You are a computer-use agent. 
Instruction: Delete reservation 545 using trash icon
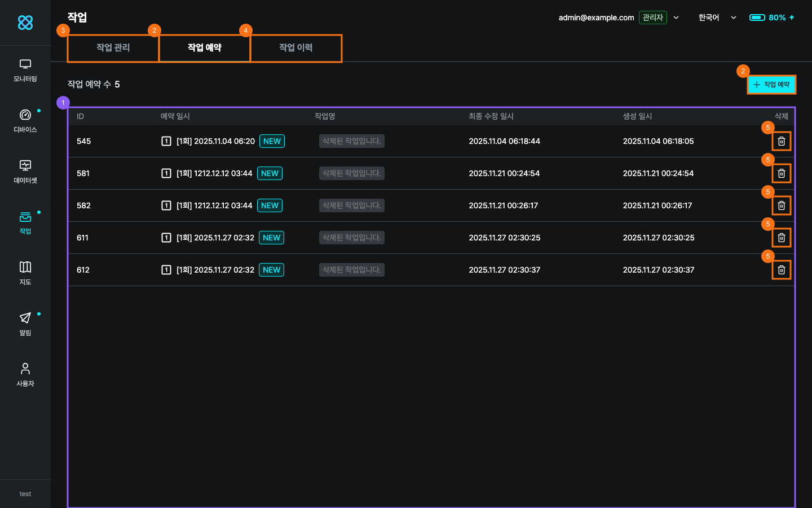781,141
